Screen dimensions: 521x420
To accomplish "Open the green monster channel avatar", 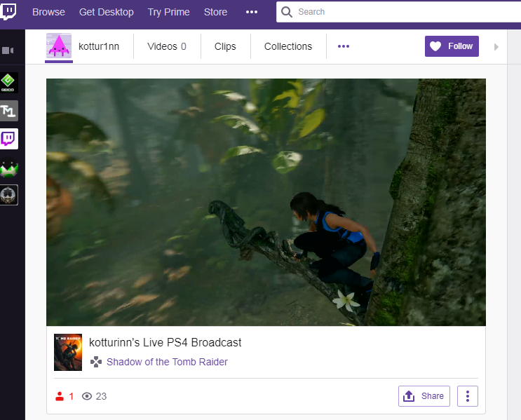I will pos(9,167).
